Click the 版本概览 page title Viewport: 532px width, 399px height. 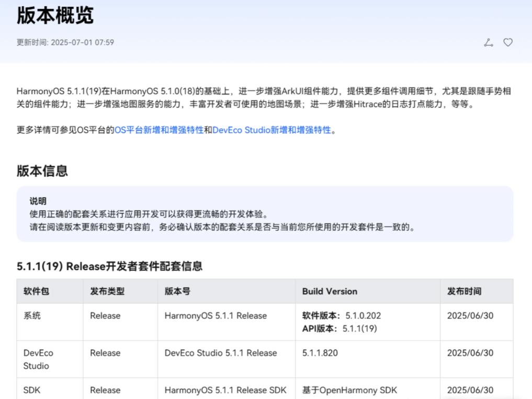[x=55, y=15]
